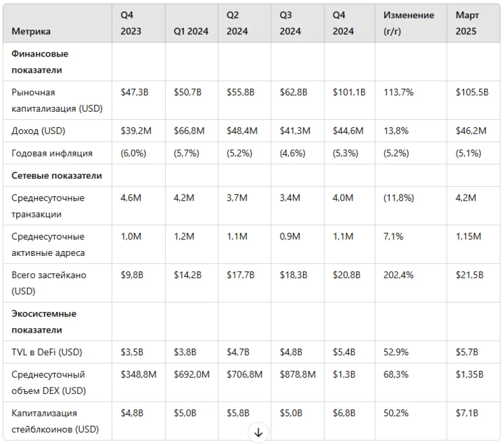Click the Метрика column header
The image size is (504, 444).
31,32
